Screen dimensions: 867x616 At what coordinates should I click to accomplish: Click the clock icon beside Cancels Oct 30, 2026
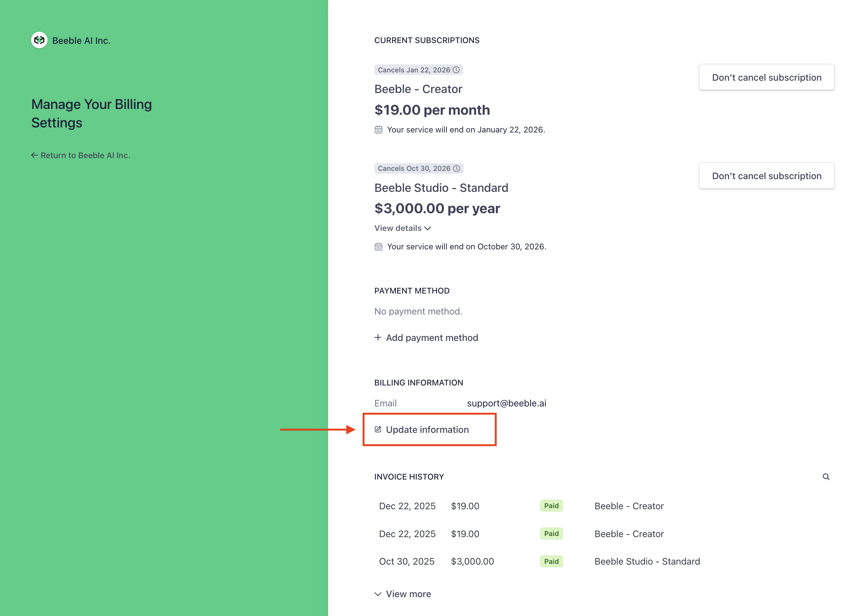tap(457, 168)
